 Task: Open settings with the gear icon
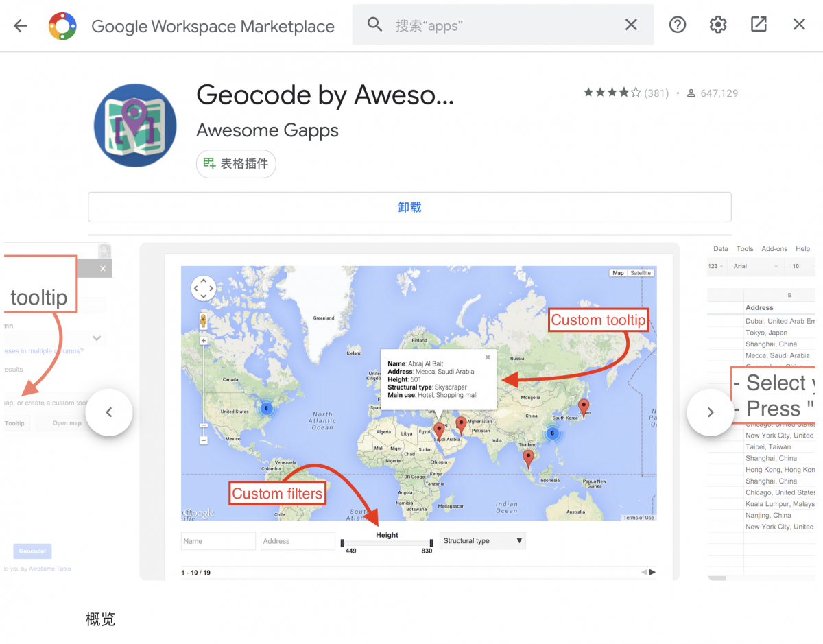[718, 25]
